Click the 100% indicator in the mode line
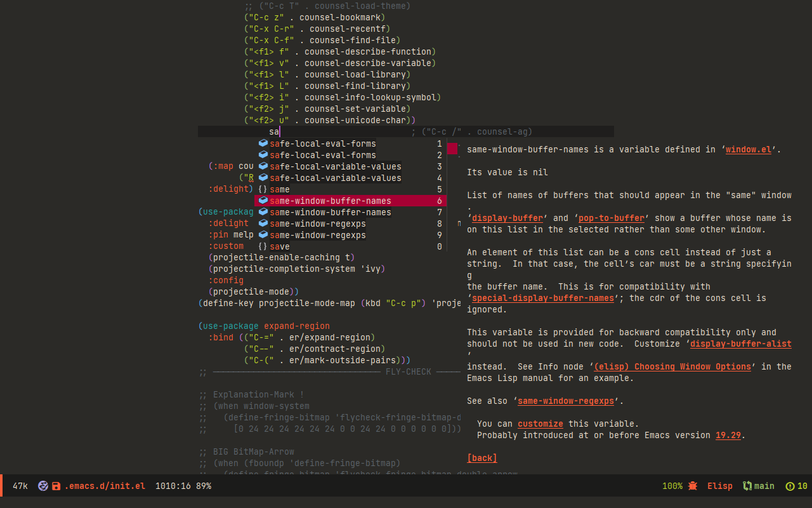 click(x=672, y=486)
